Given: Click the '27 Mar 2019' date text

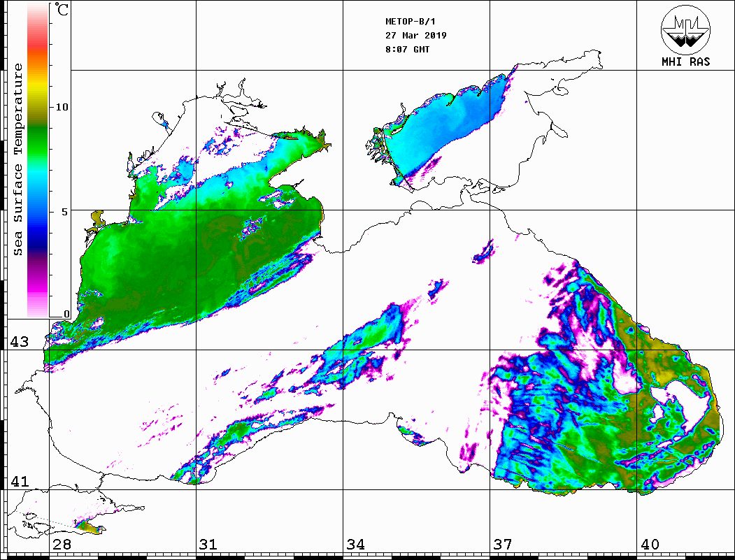Looking at the screenshot, I should pos(416,35).
